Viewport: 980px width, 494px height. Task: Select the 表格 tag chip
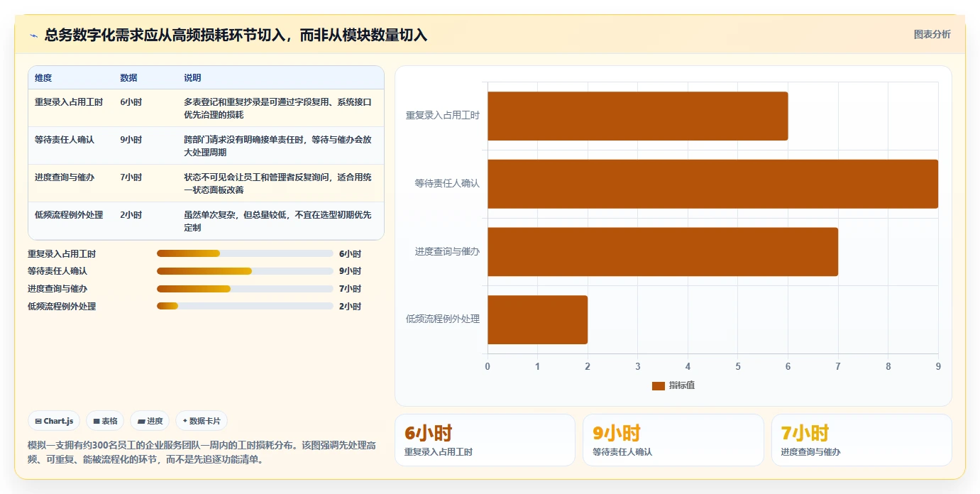click(105, 421)
